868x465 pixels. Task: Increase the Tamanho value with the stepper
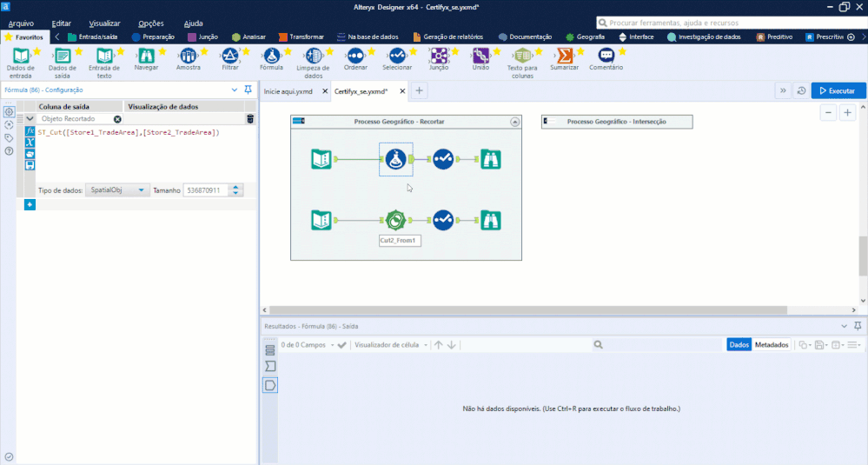click(237, 187)
